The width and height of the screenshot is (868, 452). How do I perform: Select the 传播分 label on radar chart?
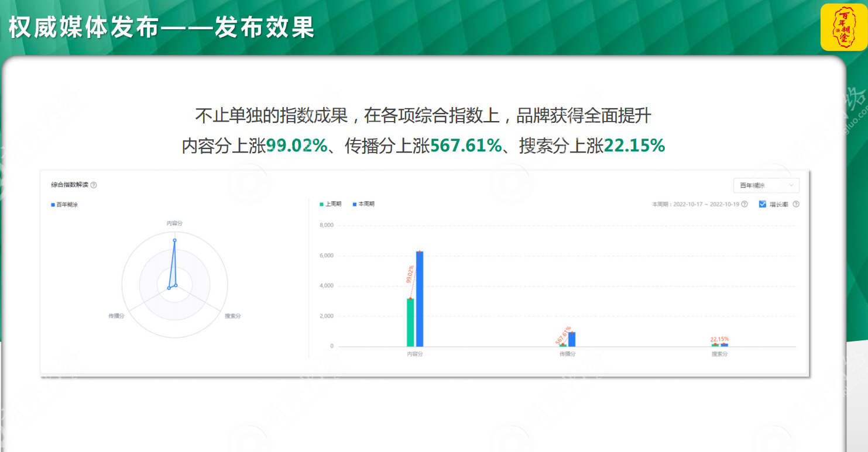tap(116, 316)
